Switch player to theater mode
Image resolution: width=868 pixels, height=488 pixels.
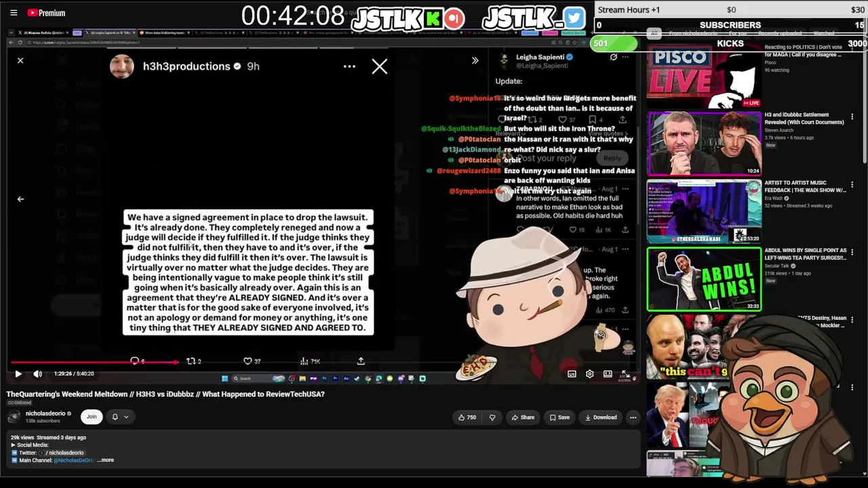pyautogui.click(x=608, y=373)
